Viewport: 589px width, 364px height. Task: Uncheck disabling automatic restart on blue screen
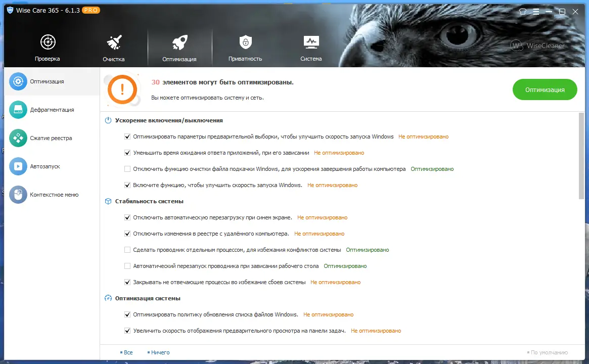(x=127, y=217)
